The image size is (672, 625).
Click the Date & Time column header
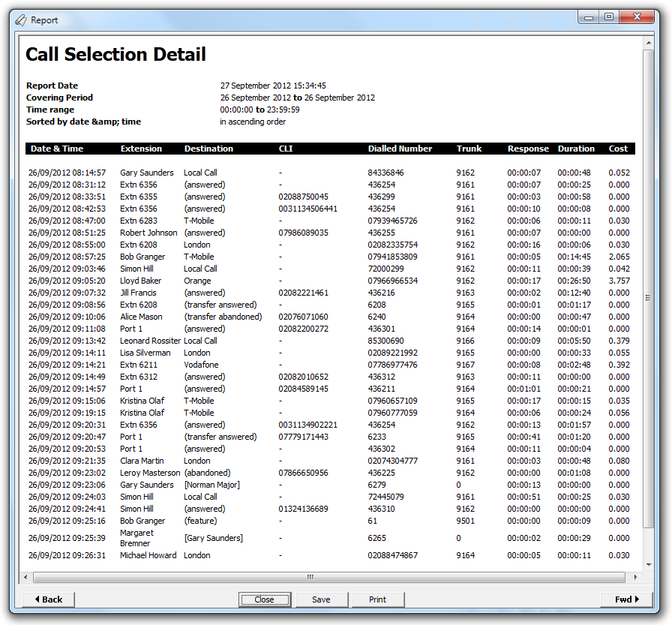tap(57, 149)
